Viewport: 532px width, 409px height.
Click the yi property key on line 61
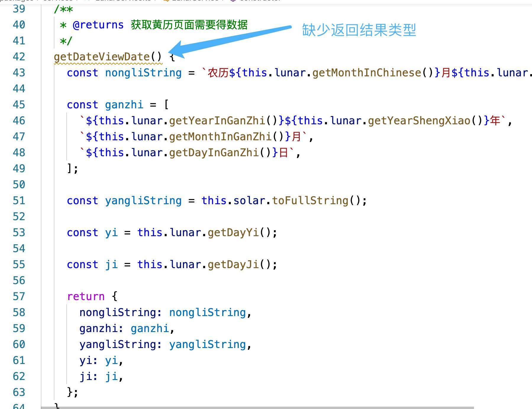(x=86, y=360)
